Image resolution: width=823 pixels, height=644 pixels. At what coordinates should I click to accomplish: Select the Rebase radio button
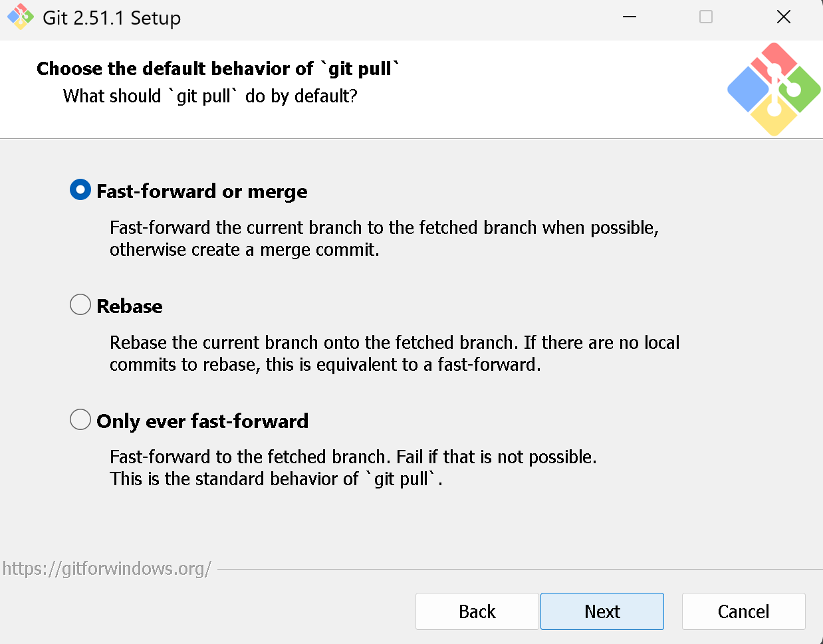[80, 305]
